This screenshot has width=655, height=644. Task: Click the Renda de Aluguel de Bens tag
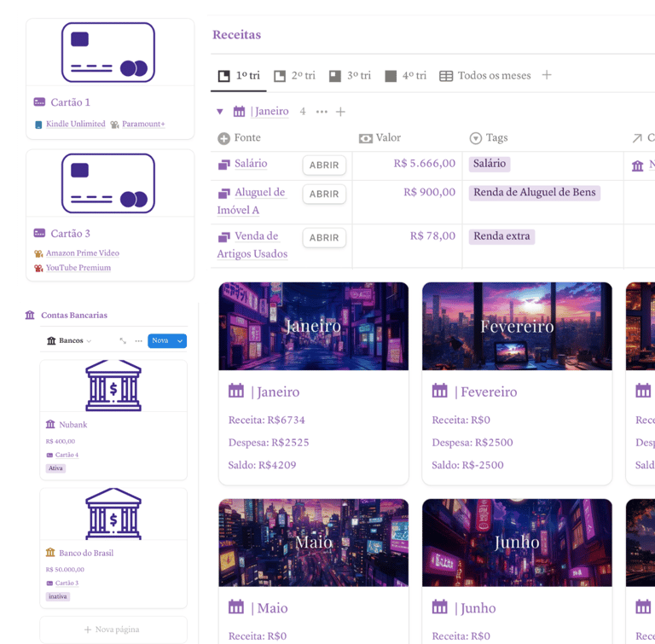pyautogui.click(x=534, y=192)
